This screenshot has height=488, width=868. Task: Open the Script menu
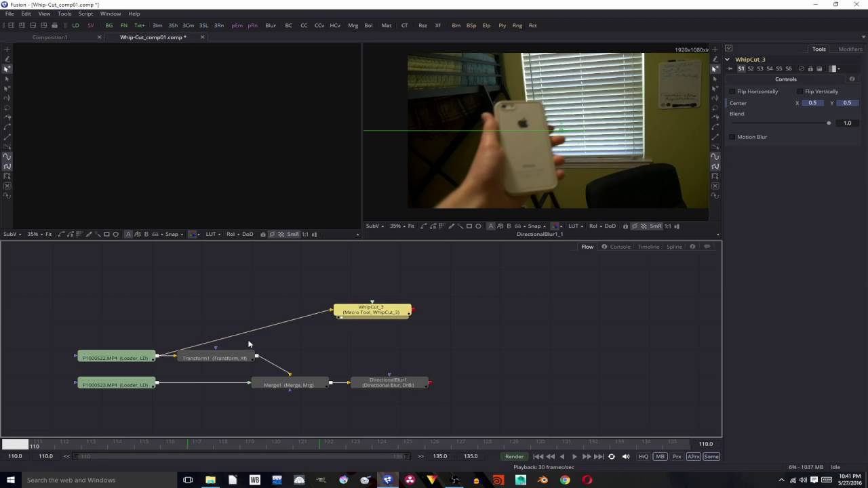(85, 14)
